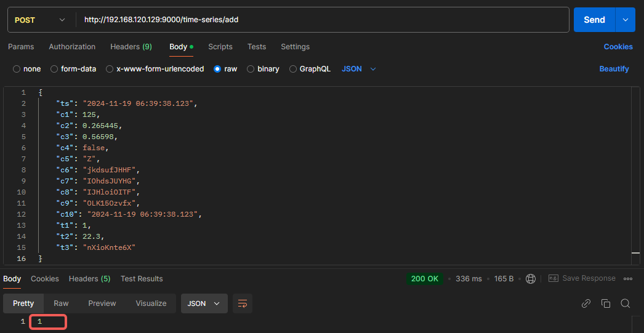Select the none body type radio
This screenshot has height=333, width=644.
pos(17,69)
